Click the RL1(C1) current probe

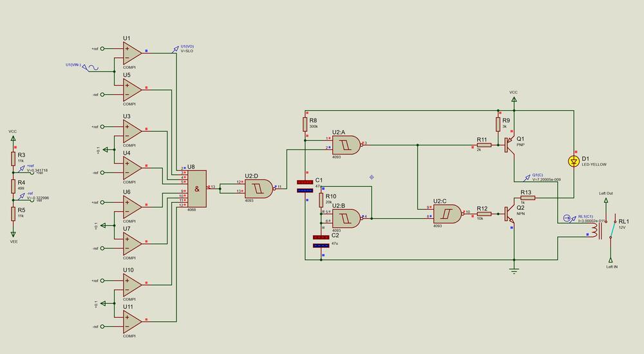567,219
